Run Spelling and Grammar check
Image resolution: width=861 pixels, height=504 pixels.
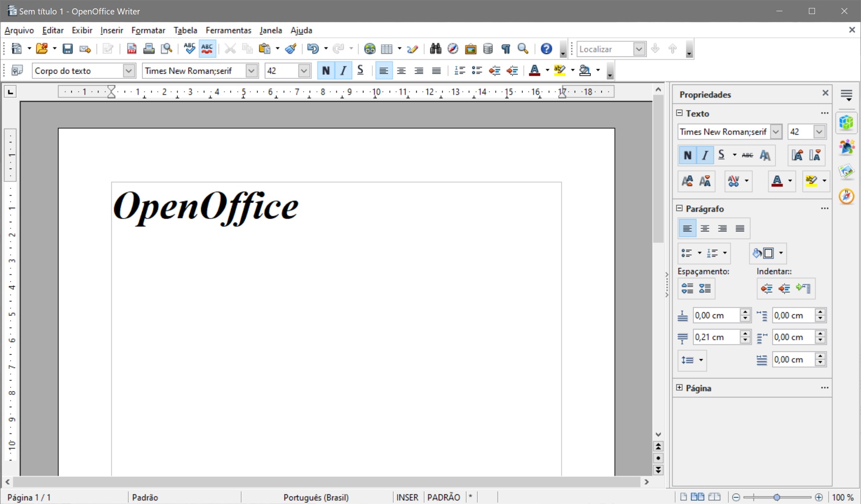click(x=189, y=49)
